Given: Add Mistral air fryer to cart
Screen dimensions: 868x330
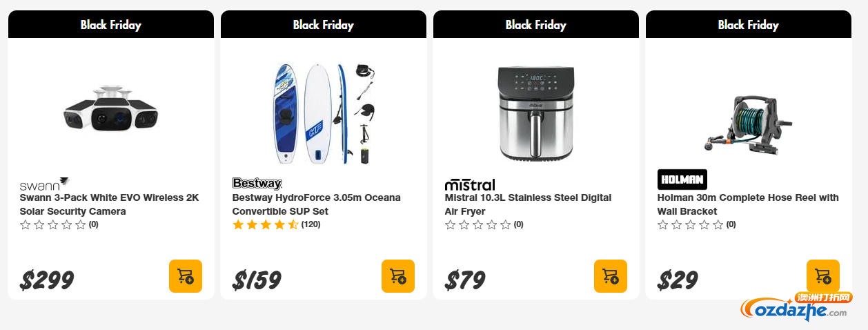Looking at the screenshot, I should tap(611, 276).
